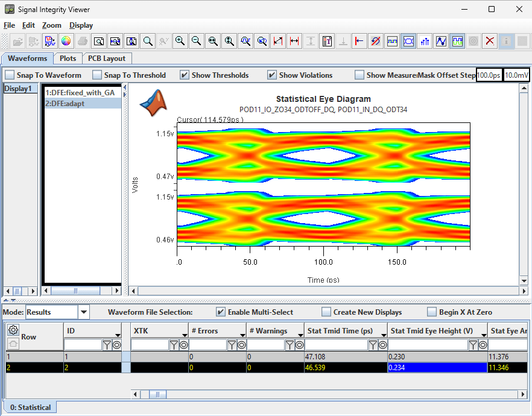Select the eye diagram display icon
Viewport: 532px width, 416px height.
[x=408, y=41]
